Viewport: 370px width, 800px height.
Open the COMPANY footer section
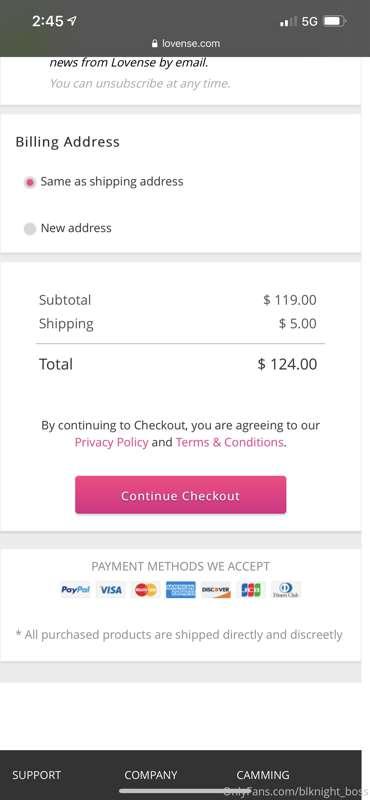pyautogui.click(x=151, y=775)
